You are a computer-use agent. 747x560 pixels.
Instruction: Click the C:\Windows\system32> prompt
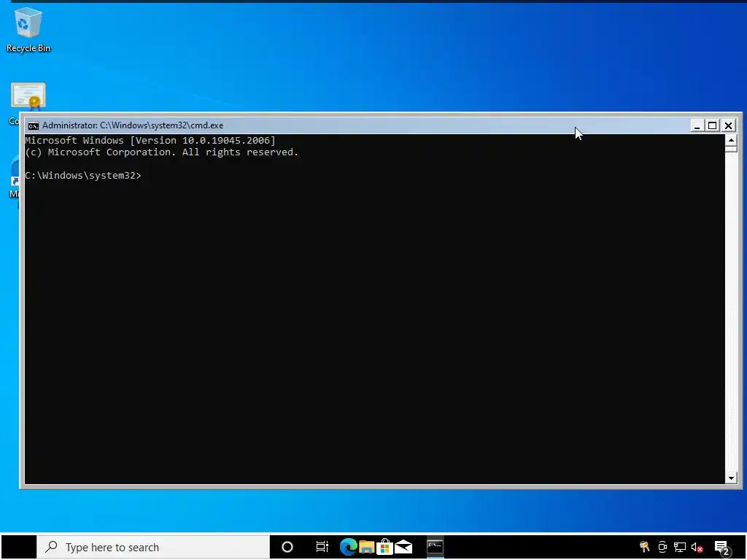pos(83,176)
